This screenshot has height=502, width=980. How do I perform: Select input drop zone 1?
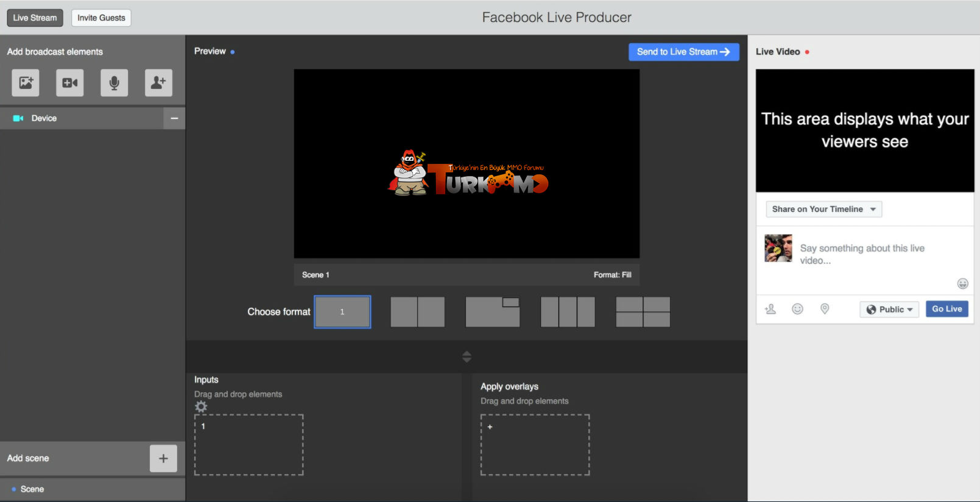coord(249,445)
